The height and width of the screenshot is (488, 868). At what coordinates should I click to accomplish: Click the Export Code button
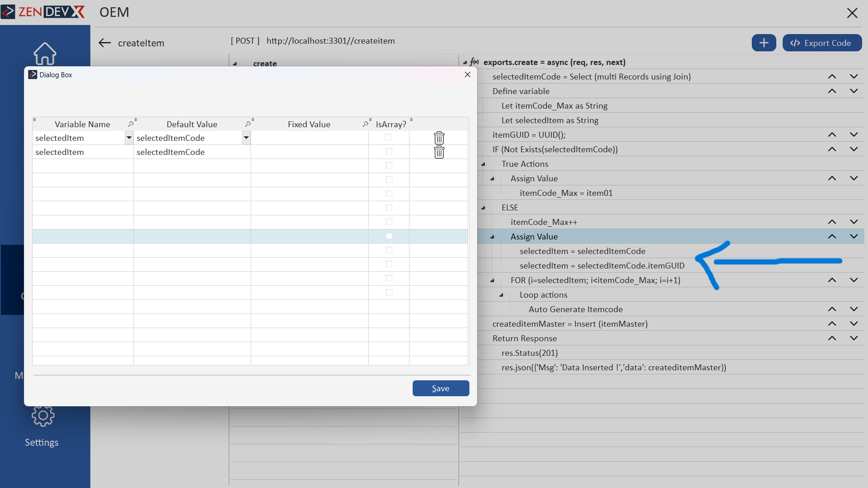[x=822, y=43]
